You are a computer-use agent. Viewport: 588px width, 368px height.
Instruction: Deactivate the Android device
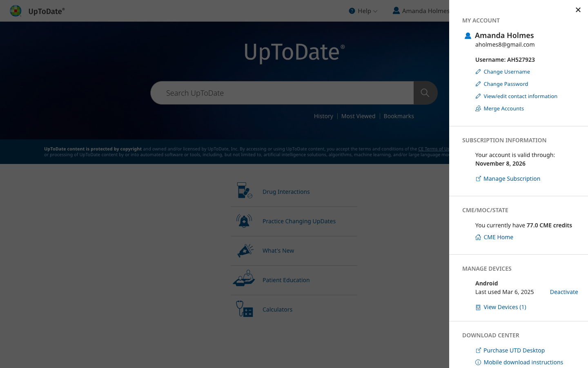[564, 292]
